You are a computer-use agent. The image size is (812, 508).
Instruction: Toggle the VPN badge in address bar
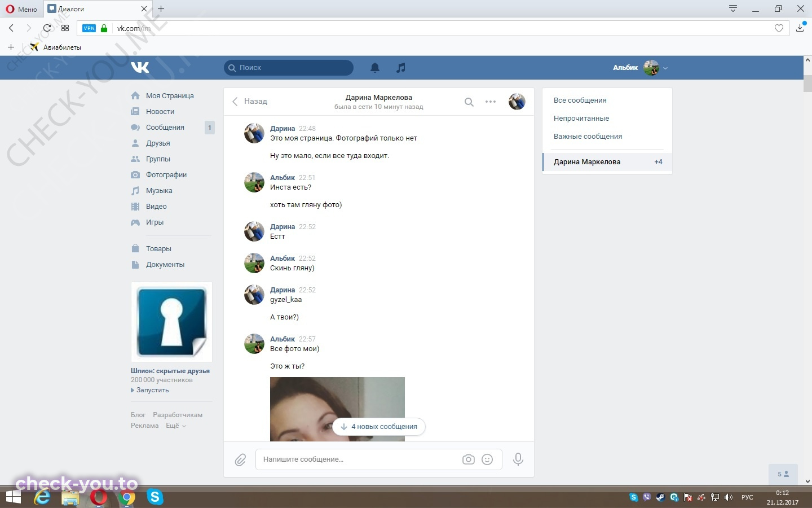pyautogui.click(x=89, y=28)
